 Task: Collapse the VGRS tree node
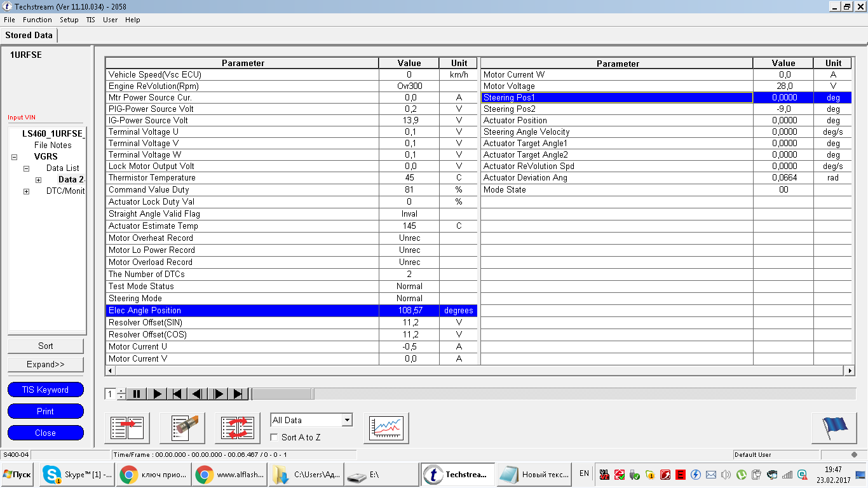[14, 157]
